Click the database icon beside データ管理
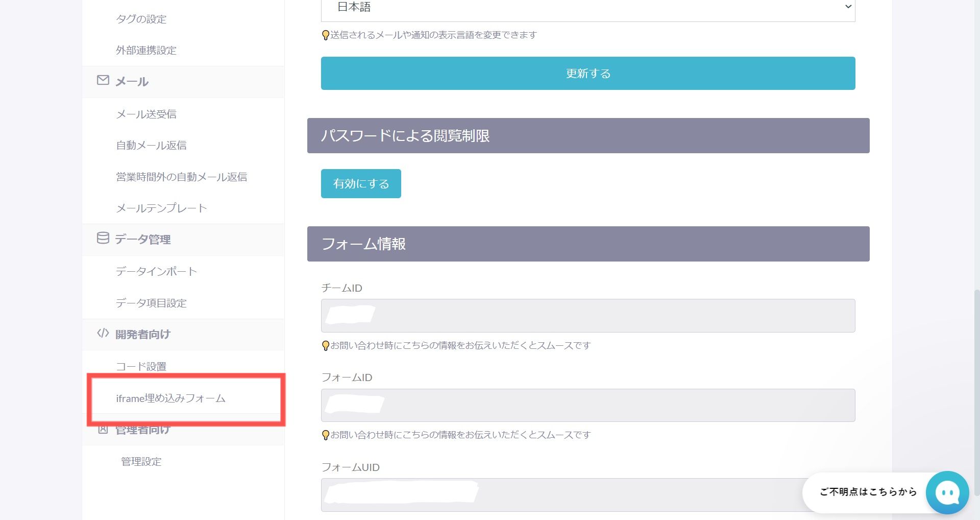Viewport: 980px width, 520px height. pyautogui.click(x=103, y=238)
